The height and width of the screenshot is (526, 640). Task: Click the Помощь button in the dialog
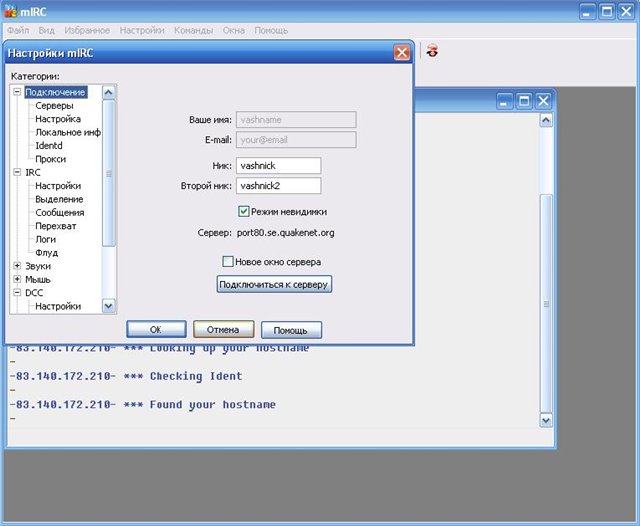291,330
